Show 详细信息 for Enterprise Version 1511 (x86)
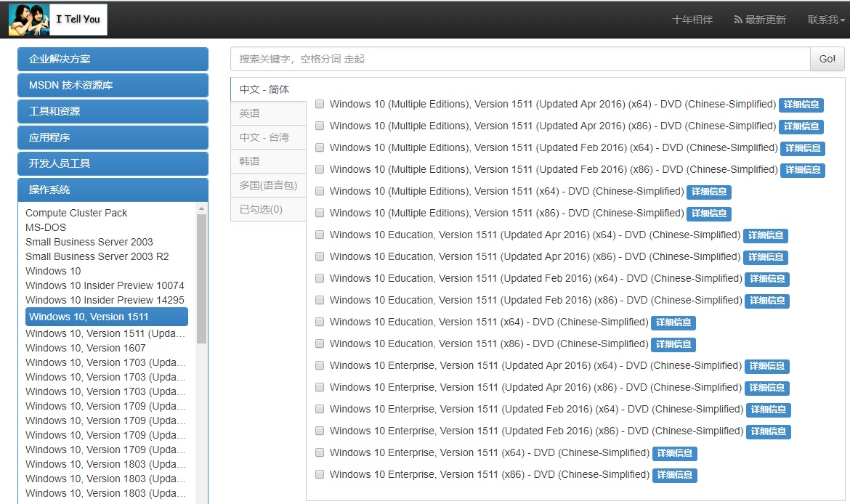Image resolution: width=850 pixels, height=504 pixels. click(674, 475)
